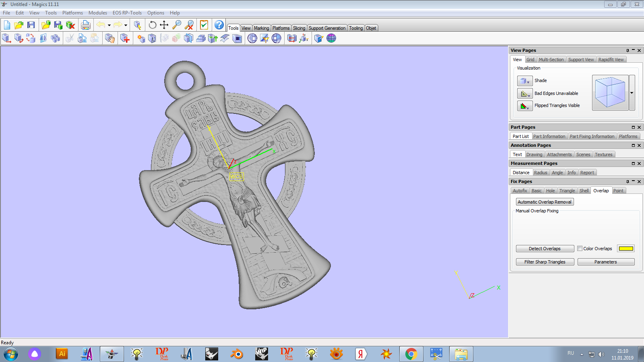
Task: Pin the Fix Pages panel
Action: 627,181
